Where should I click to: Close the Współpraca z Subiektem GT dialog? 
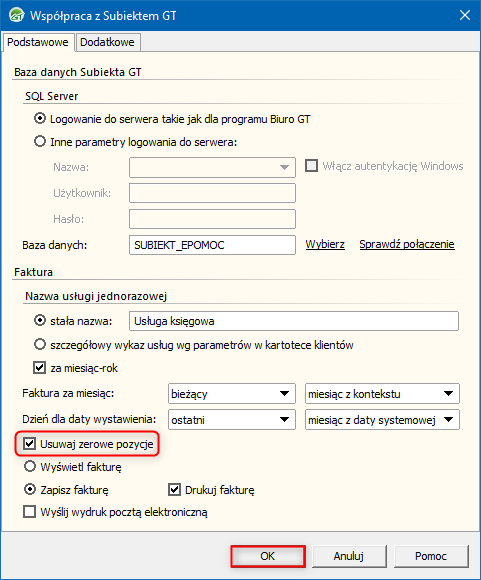tap(465, 15)
